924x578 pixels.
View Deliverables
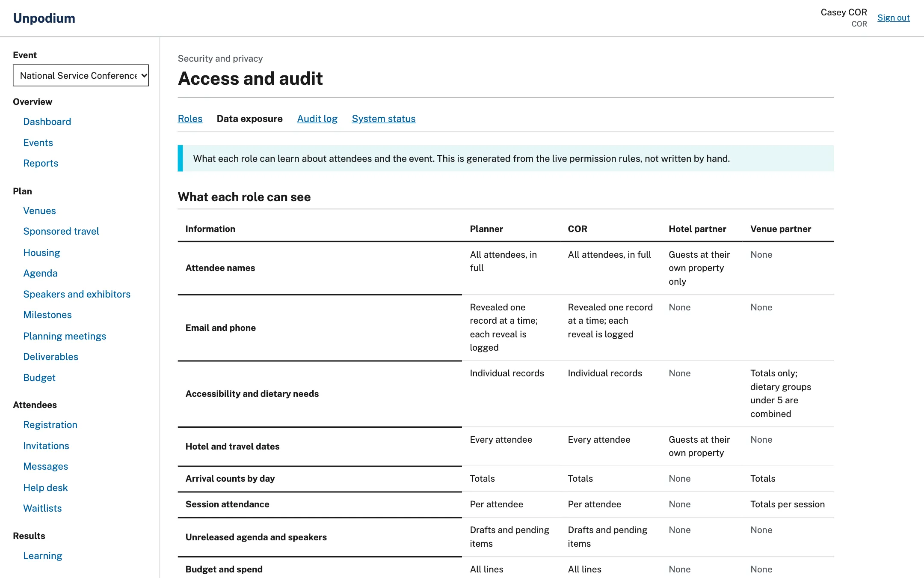pos(50,357)
